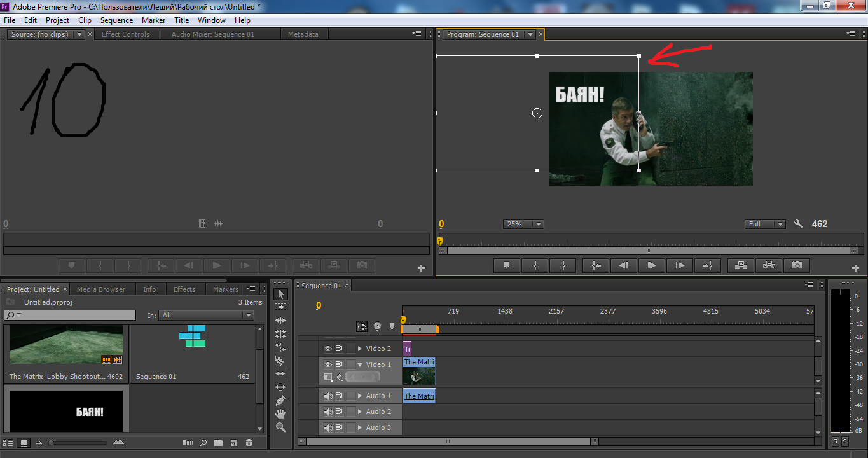Click the Project panel search field

[x=70, y=315]
